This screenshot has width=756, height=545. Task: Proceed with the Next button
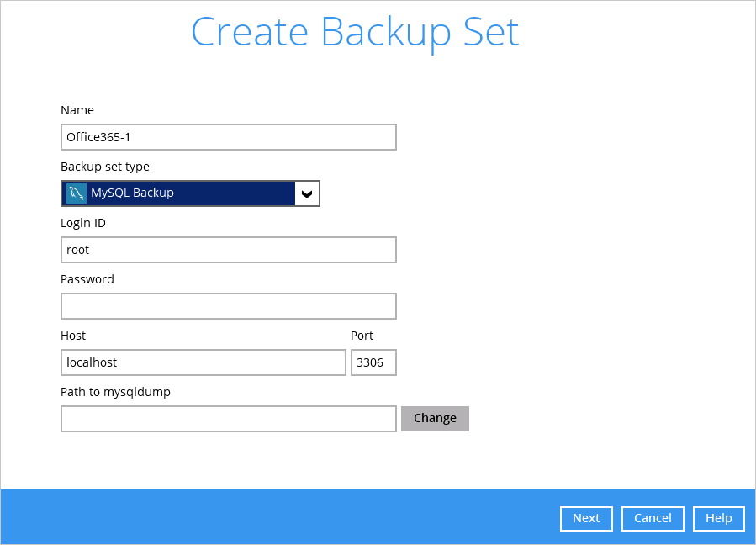pyautogui.click(x=586, y=519)
